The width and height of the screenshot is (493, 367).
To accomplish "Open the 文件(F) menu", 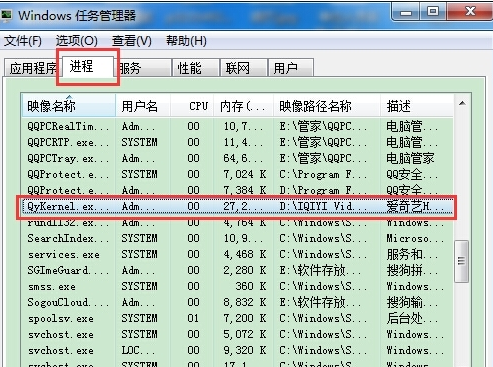I will coord(23,41).
